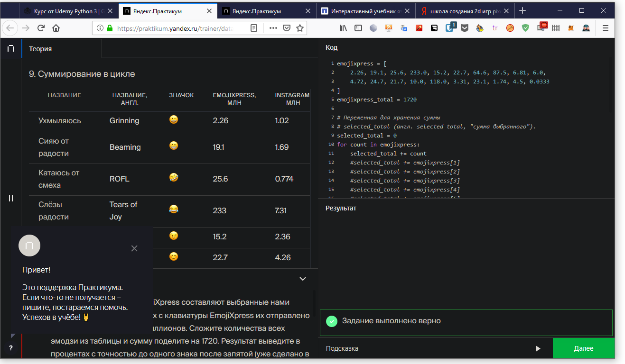Click the EMOJIXPRESS, МЛН column header
The height and width of the screenshot is (364, 625).
[234, 99]
